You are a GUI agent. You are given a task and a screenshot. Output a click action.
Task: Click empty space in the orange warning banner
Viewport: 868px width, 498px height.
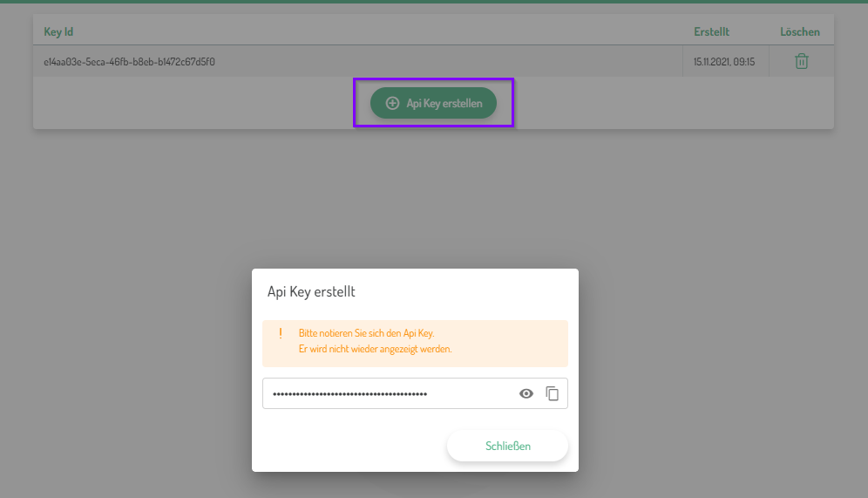(514, 342)
